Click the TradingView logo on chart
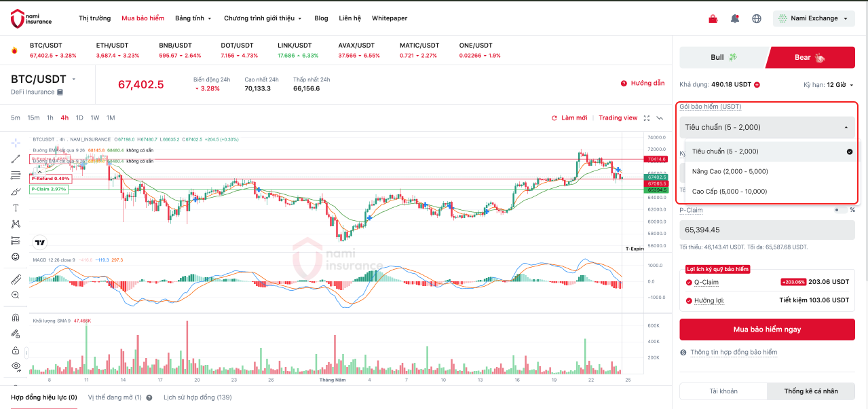The height and width of the screenshot is (409, 868). (x=40, y=243)
